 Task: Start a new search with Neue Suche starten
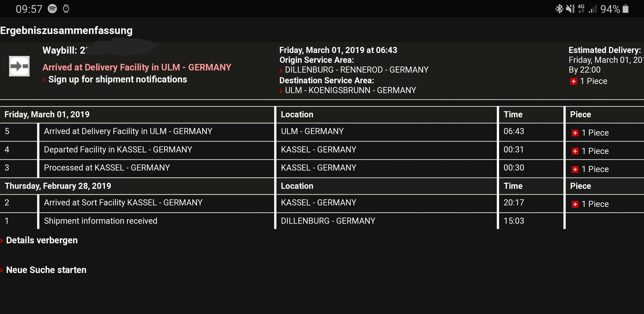[x=46, y=270]
